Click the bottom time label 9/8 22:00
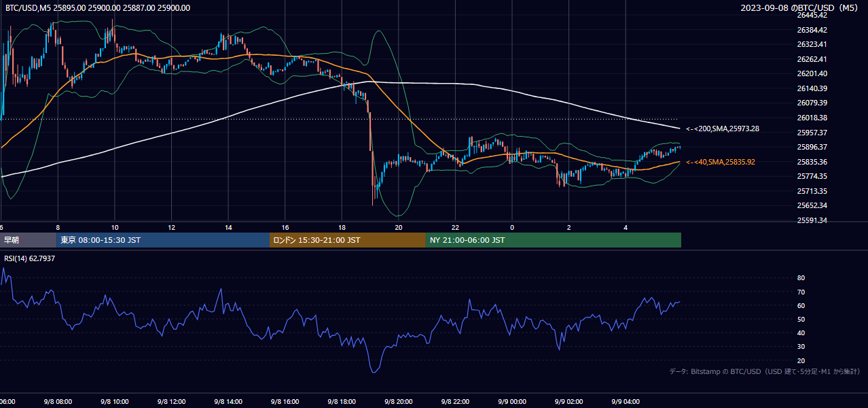Viewport: 868px width, 408px height. 456,402
